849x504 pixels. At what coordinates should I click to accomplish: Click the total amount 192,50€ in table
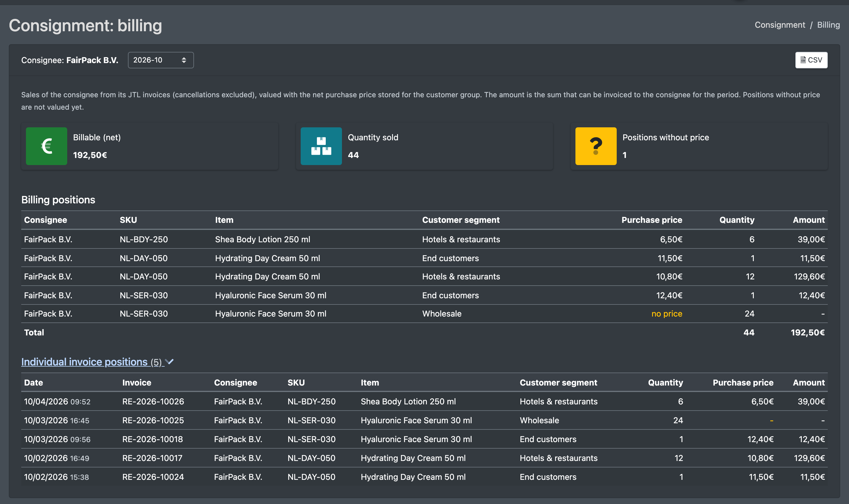click(x=807, y=332)
